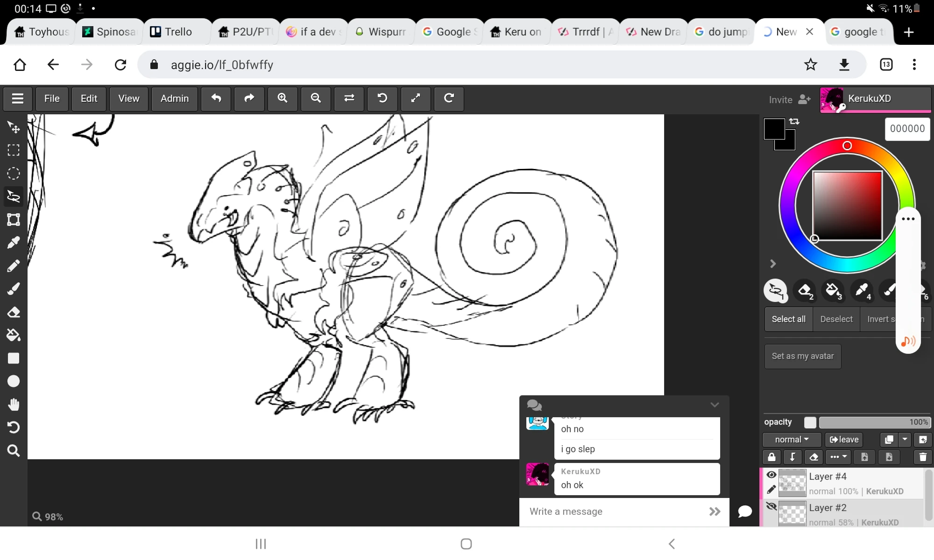
Task: Click the layer opacity slider
Action: [874, 422]
